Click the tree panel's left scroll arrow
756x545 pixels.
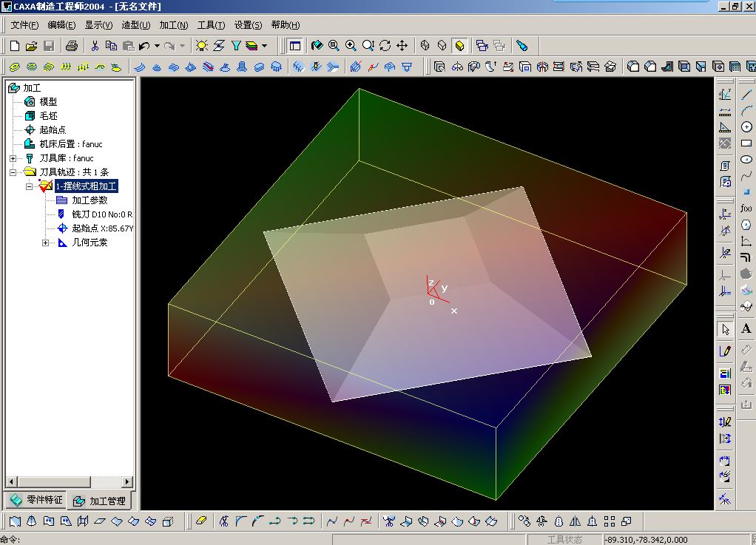pos(12,481)
